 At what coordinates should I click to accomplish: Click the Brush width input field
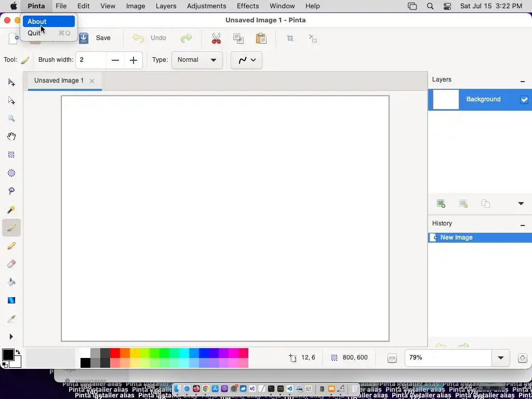tap(91, 60)
